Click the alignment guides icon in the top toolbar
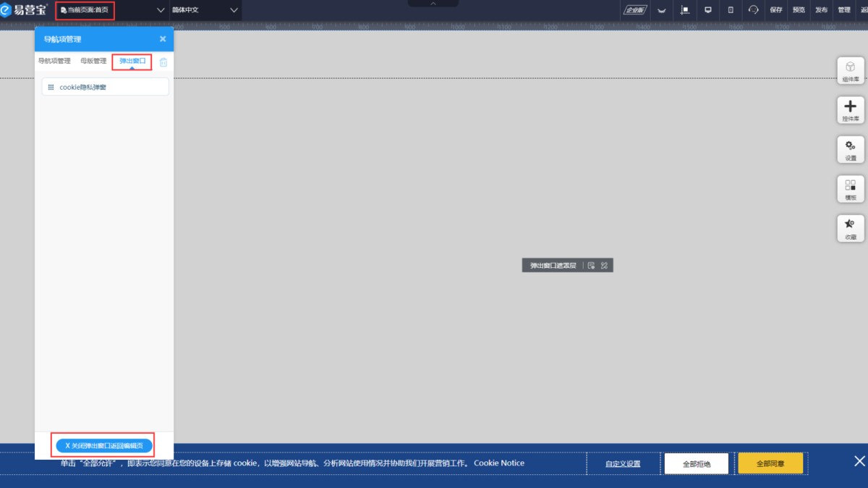 684,10
